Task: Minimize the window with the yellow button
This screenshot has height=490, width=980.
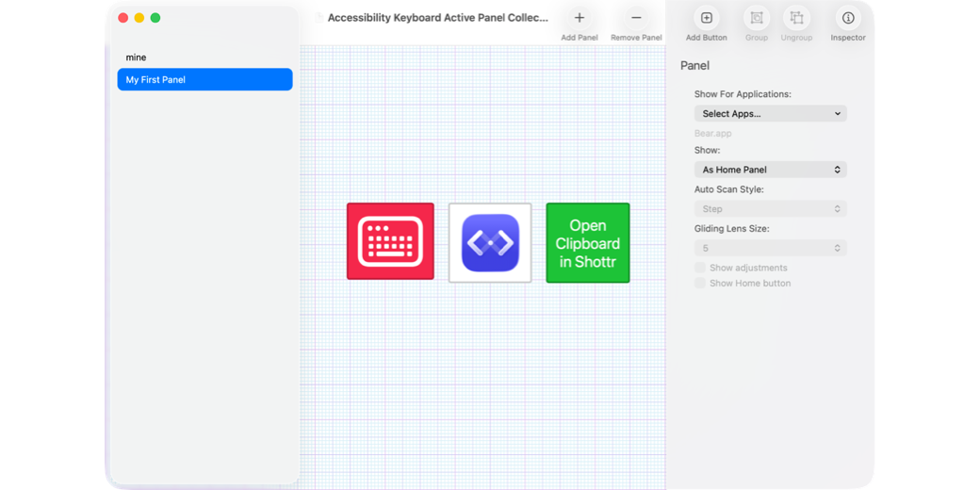Action: click(139, 18)
